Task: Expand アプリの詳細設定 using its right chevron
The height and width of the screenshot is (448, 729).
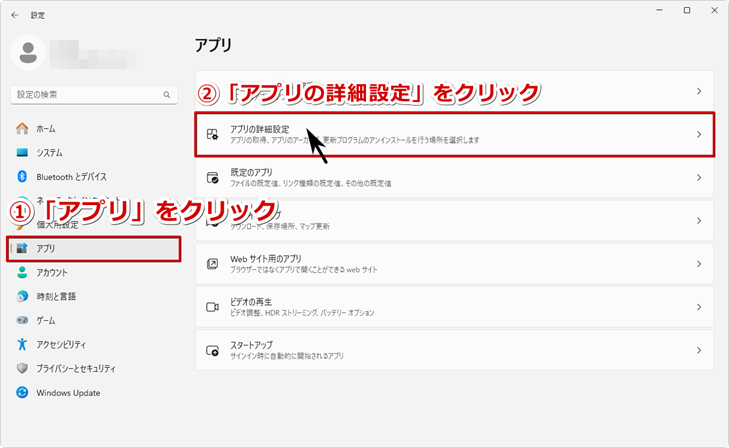Action: pos(698,134)
